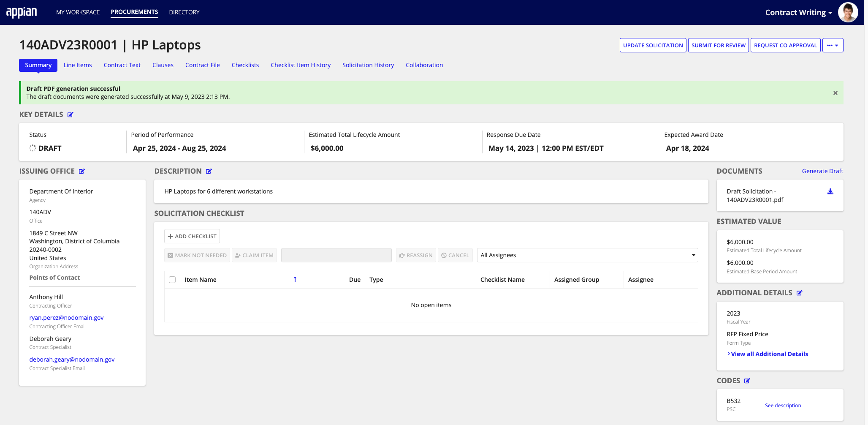
Task: Click the reassign user input field
Action: click(x=336, y=255)
